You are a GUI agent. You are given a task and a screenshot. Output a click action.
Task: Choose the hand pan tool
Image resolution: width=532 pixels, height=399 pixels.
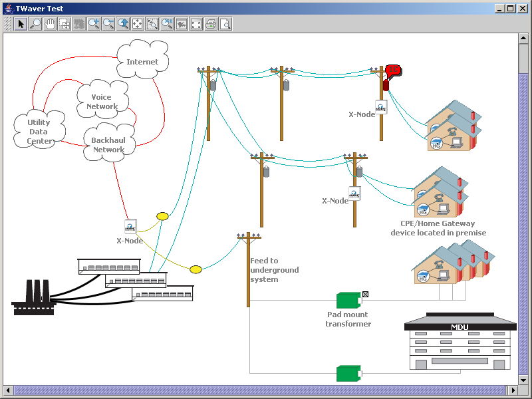coord(50,24)
